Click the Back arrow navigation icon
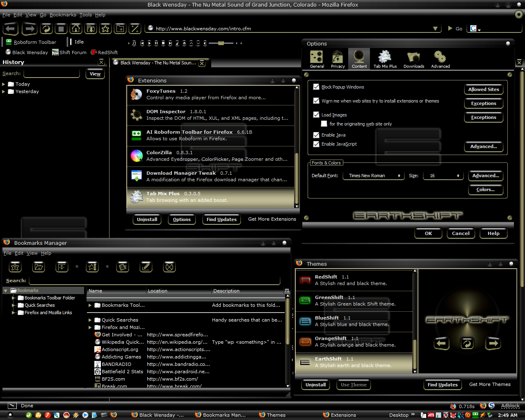The height and width of the screenshot is (420, 525). [11, 28]
